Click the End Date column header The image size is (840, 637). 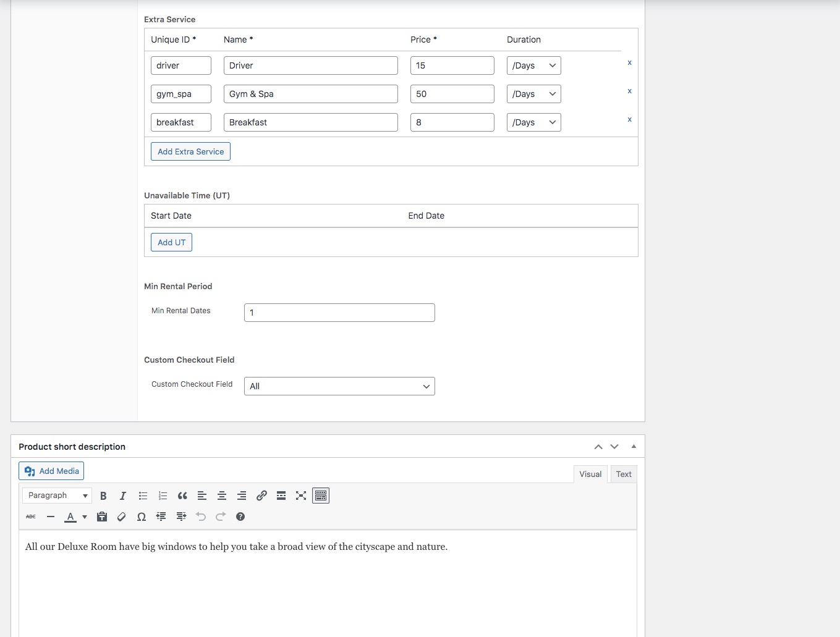pos(426,216)
